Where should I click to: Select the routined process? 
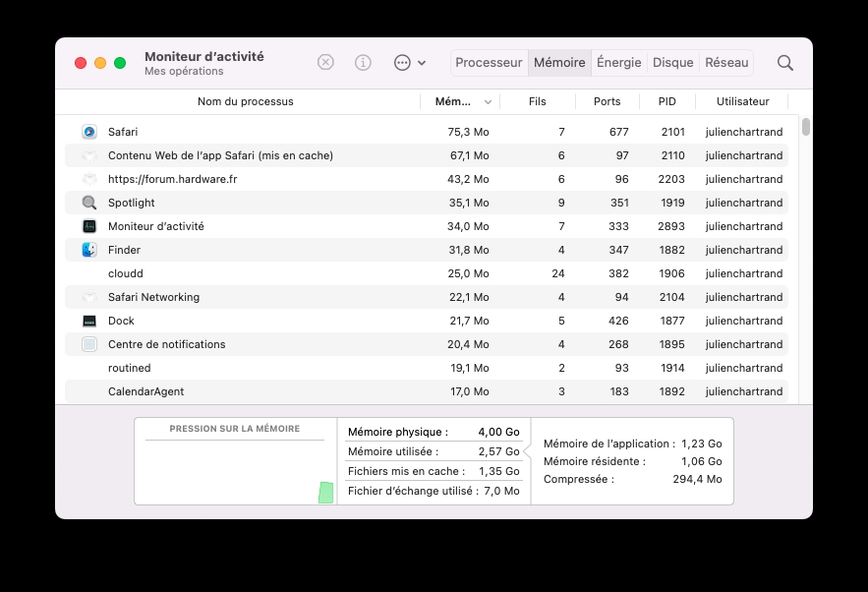click(x=129, y=368)
